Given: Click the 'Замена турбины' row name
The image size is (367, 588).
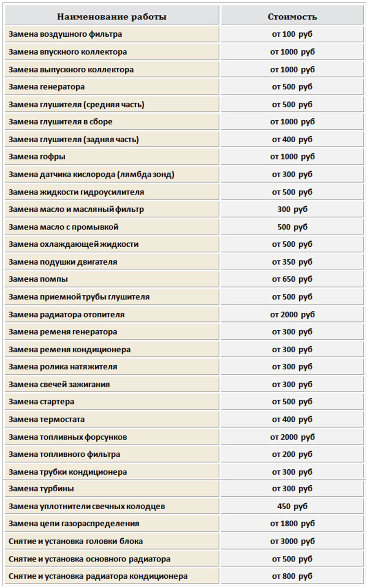Looking at the screenshot, I should 41,489.
